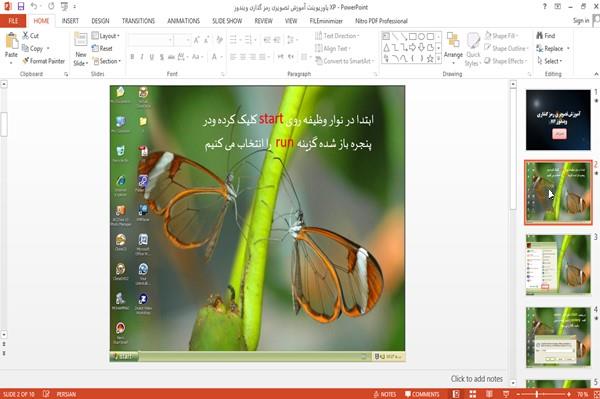Click the Copy button

click(x=33, y=49)
